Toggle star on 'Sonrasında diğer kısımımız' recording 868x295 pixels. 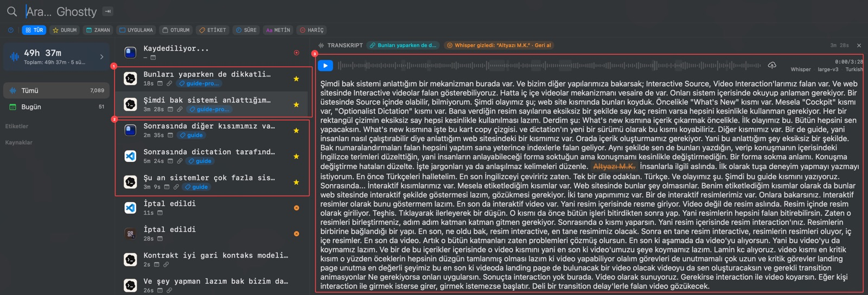(296, 130)
